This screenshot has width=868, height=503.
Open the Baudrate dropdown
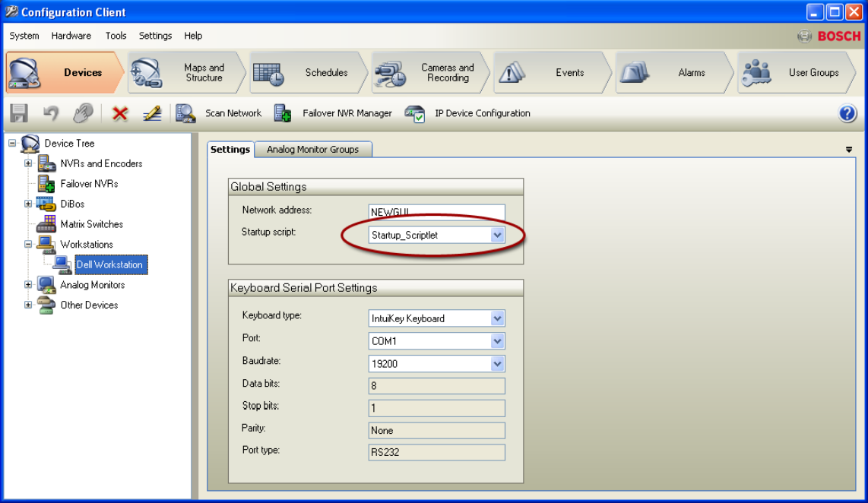coord(498,363)
